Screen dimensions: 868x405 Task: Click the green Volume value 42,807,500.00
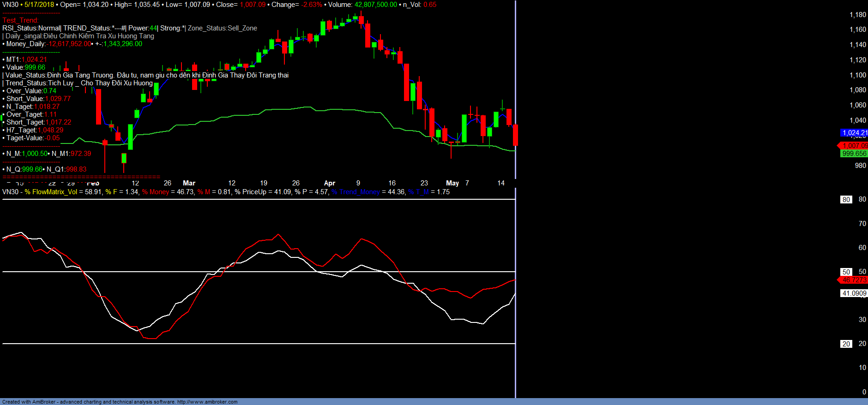[375, 5]
